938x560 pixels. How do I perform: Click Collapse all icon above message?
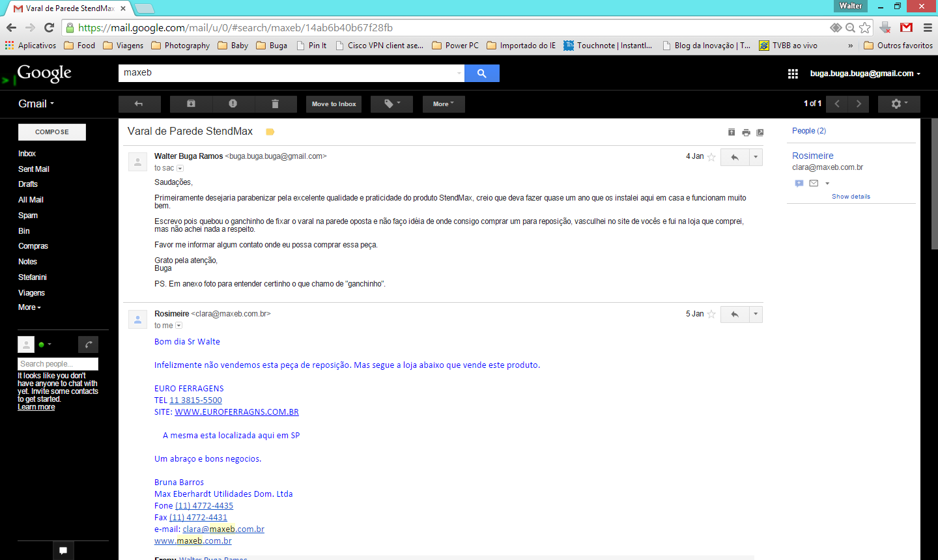[732, 132]
